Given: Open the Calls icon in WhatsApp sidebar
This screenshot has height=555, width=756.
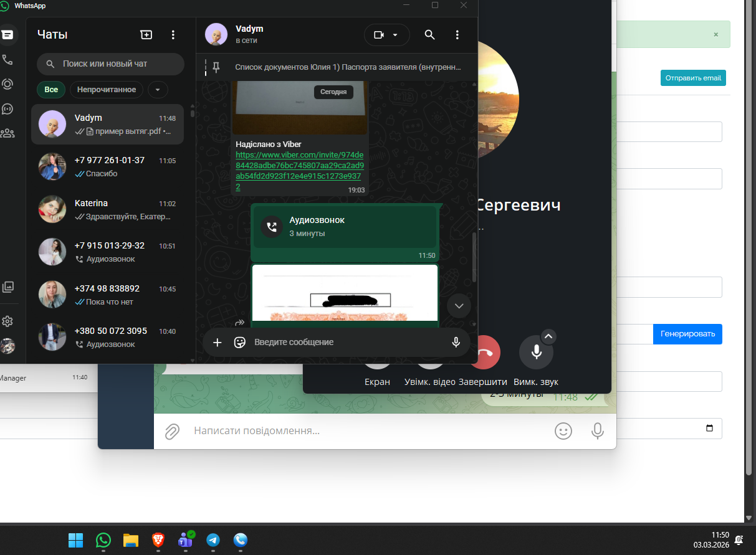Looking at the screenshot, I should [7, 60].
